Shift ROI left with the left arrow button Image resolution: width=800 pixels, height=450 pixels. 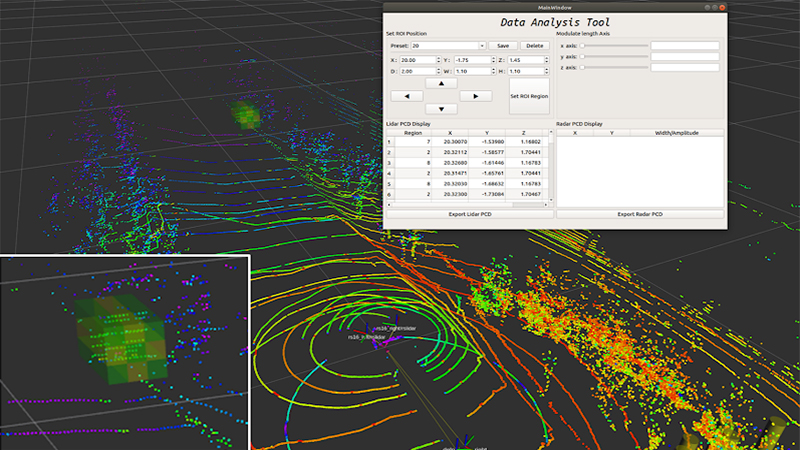407,96
